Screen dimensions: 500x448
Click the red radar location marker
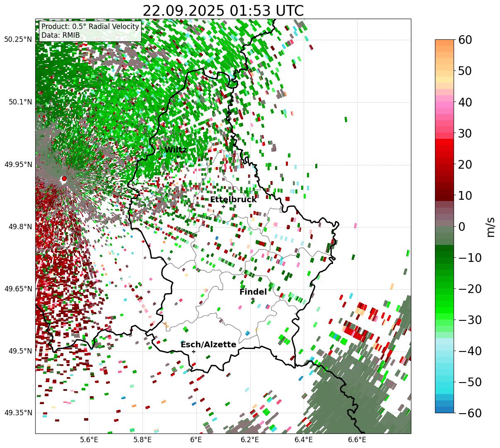pos(64,179)
